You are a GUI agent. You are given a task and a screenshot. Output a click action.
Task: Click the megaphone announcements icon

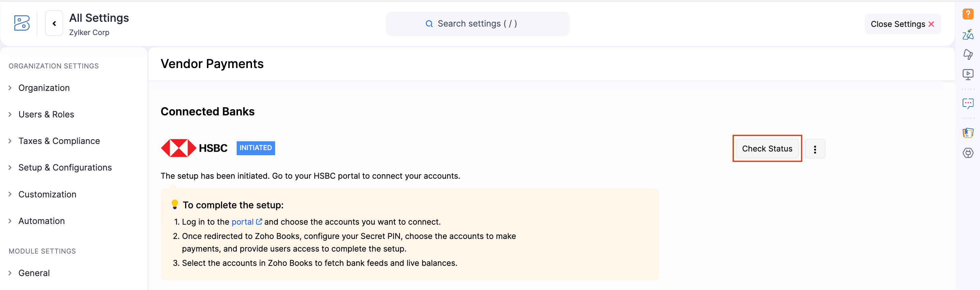coord(968,54)
